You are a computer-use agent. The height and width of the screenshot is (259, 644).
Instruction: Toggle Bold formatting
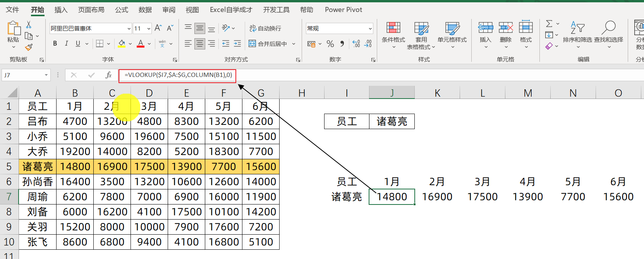[x=55, y=43]
